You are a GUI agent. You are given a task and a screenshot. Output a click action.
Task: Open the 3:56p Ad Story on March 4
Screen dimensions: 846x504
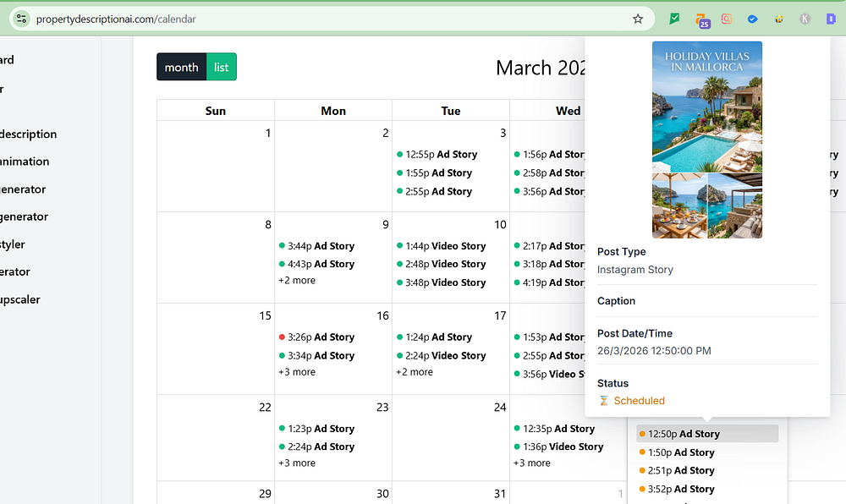(549, 191)
